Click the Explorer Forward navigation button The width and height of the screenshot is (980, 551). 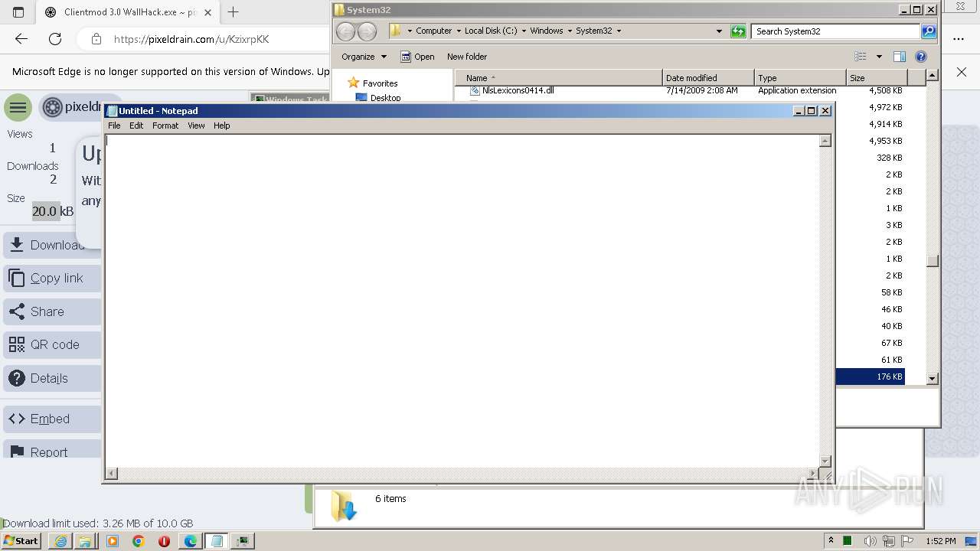(367, 31)
